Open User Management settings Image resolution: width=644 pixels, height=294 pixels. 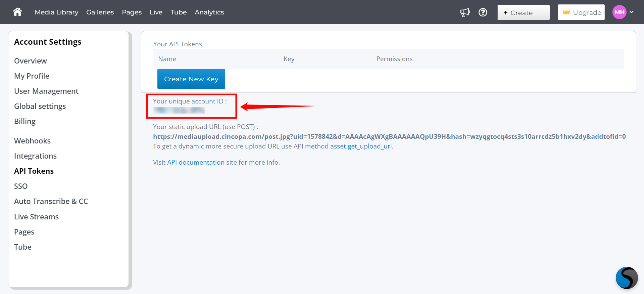46,91
